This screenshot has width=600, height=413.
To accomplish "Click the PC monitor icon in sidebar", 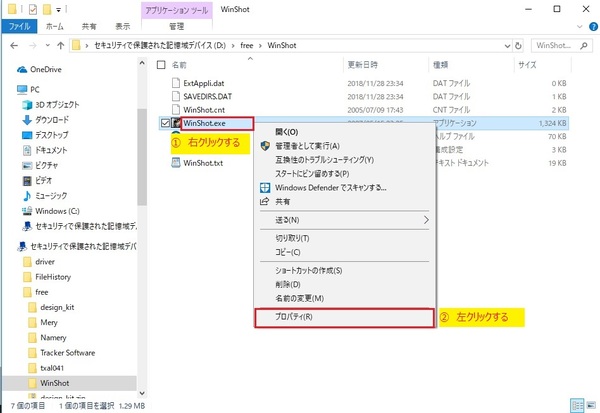I will (x=22, y=90).
